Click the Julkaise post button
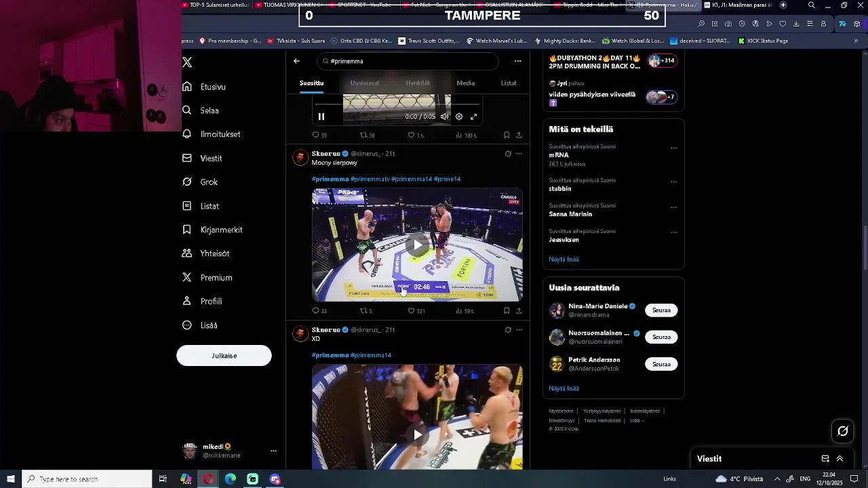This screenshot has width=868, height=488. point(224,356)
